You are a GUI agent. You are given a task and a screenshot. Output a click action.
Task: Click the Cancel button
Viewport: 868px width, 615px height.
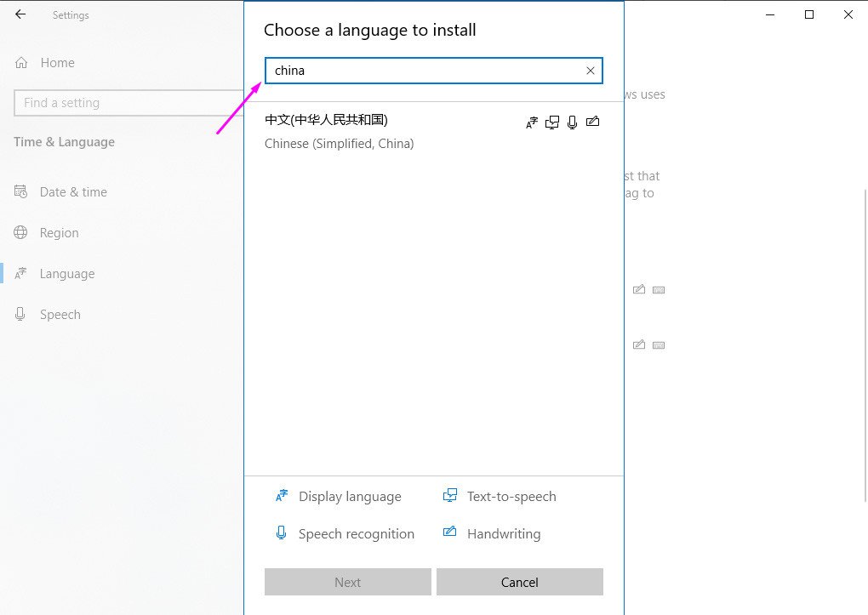[519, 582]
